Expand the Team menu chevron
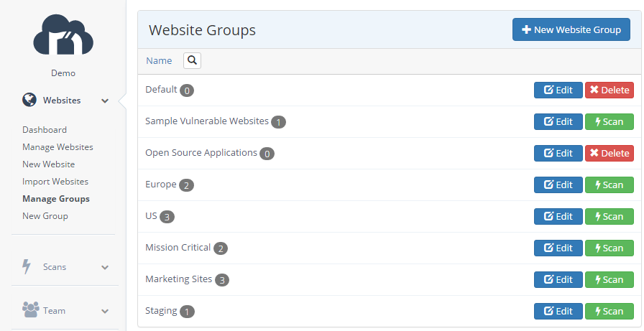The image size is (644, 331). click(x=105, y=312)
